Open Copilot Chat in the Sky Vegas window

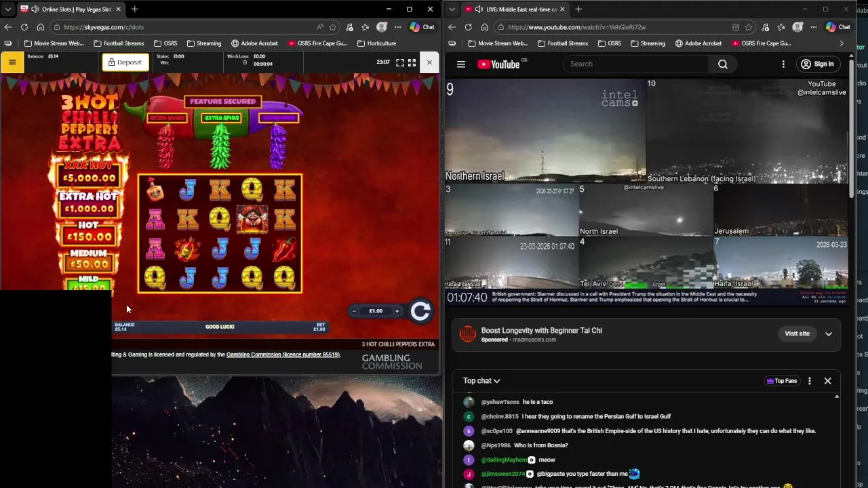tap(422, 27)
